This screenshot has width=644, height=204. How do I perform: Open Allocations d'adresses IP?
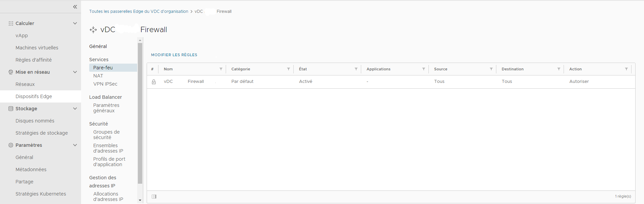click(x=108, y=197)
